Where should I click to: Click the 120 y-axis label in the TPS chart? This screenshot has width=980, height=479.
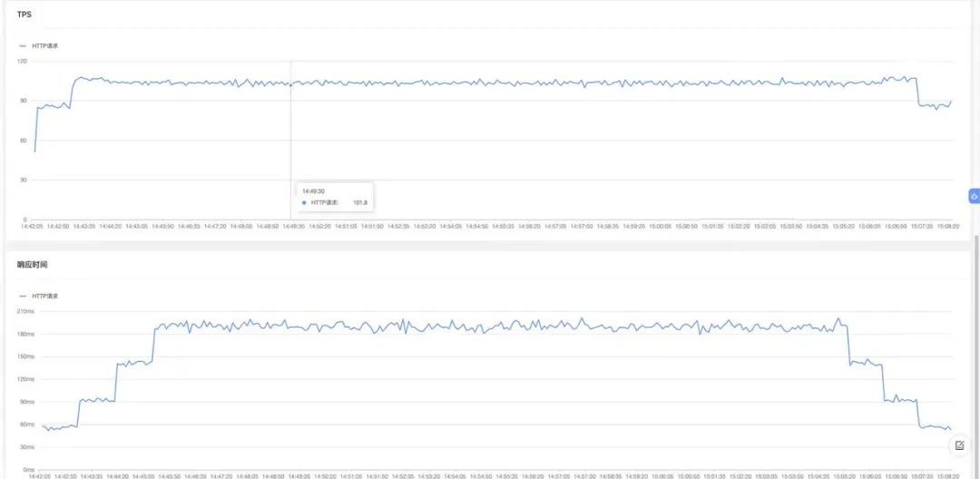coord(22,61)
